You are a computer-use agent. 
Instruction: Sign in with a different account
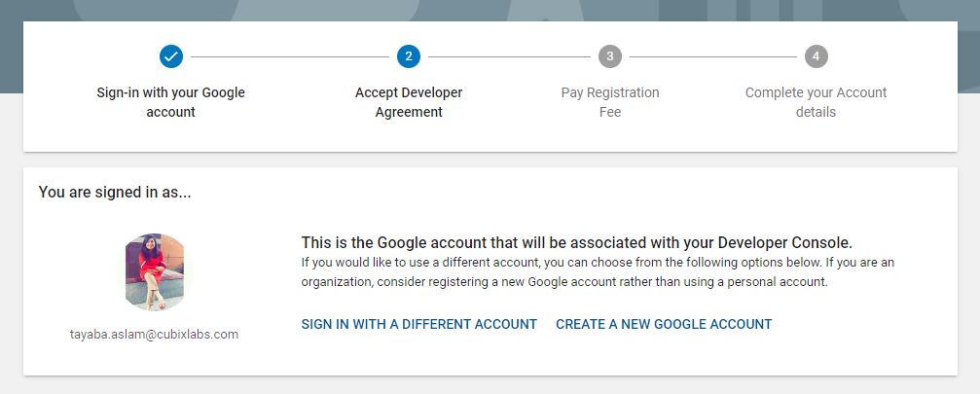pyautogui.click(x=418, y=324)
